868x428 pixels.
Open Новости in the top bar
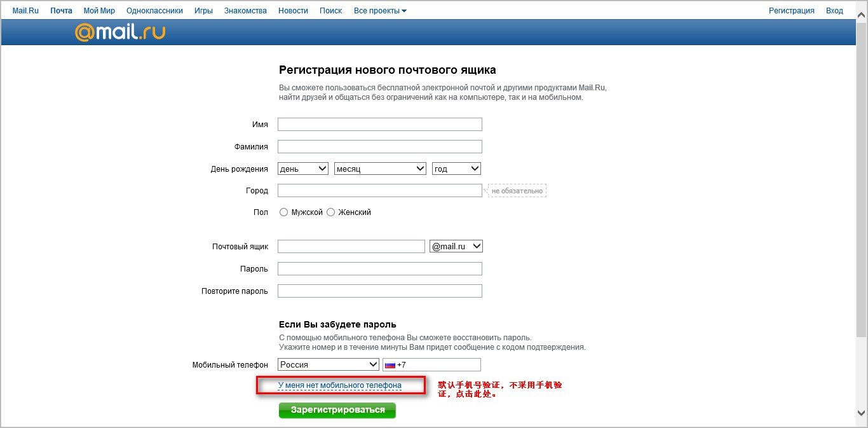pyautogui.click(x=293, y=11)
